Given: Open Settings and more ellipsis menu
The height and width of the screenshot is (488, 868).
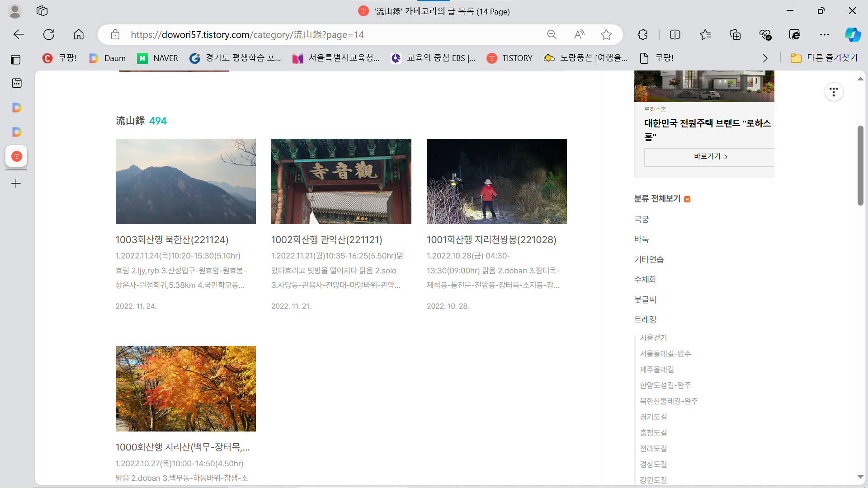Looking at the screenshot, I should click(825, 35).
